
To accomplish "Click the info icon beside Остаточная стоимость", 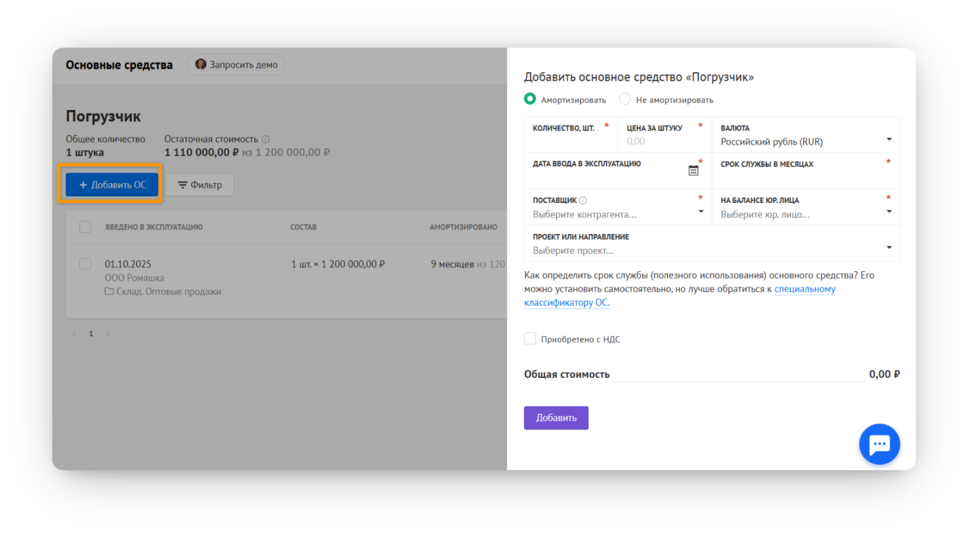I will (266, 139).
